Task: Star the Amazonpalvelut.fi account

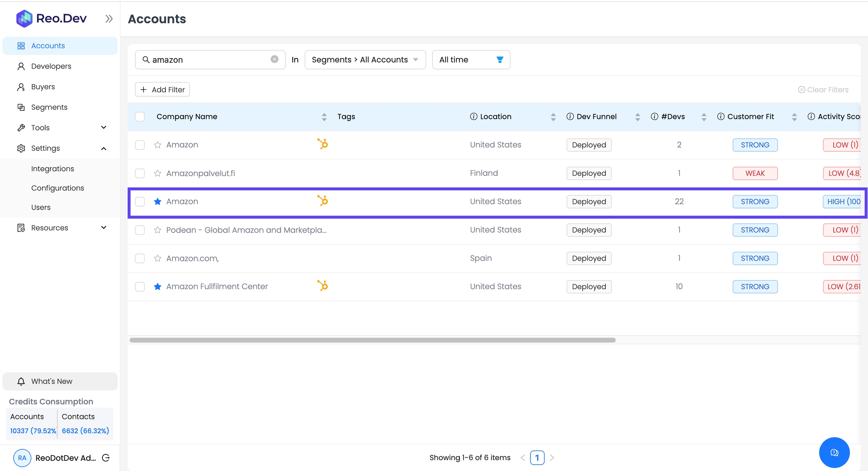Action: [157, 173]
